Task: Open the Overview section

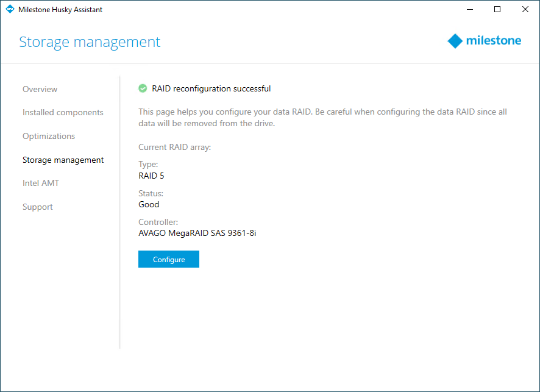Action: coord(40,89)
